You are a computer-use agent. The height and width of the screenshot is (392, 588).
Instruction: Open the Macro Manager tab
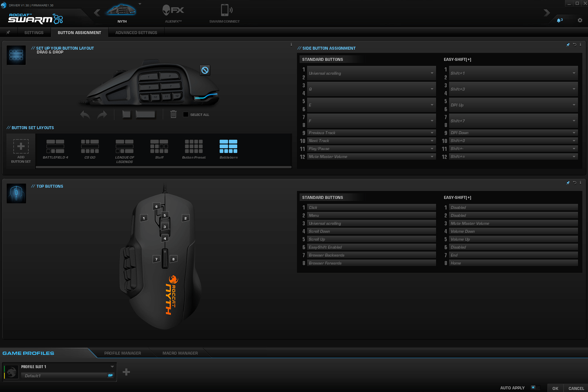click(x=180, y=353)
